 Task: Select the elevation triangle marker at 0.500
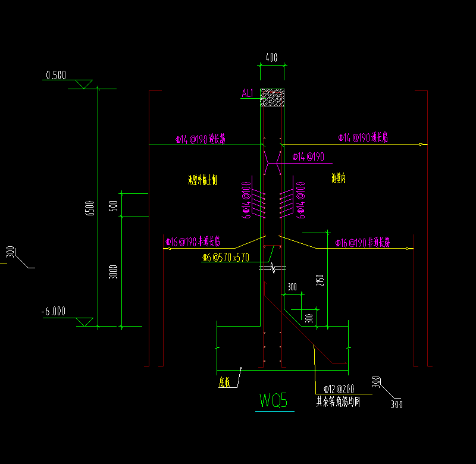coord(84,84)
